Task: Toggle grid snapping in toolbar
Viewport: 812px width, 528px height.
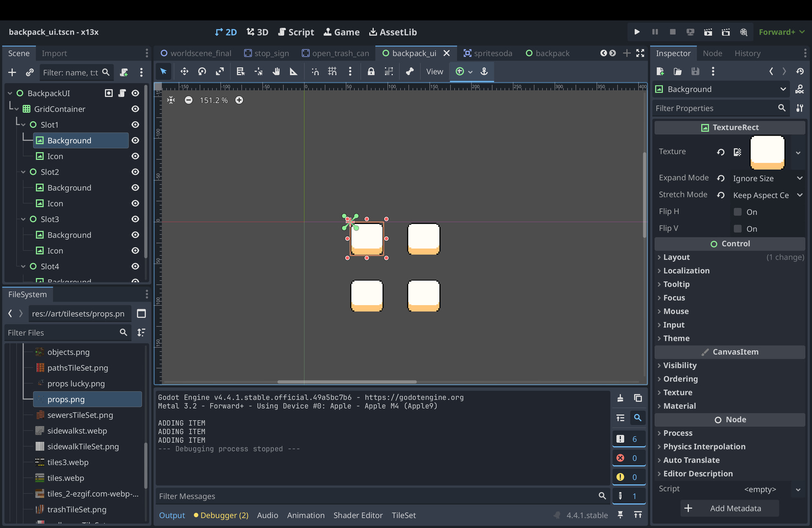Action: point(332,71)
